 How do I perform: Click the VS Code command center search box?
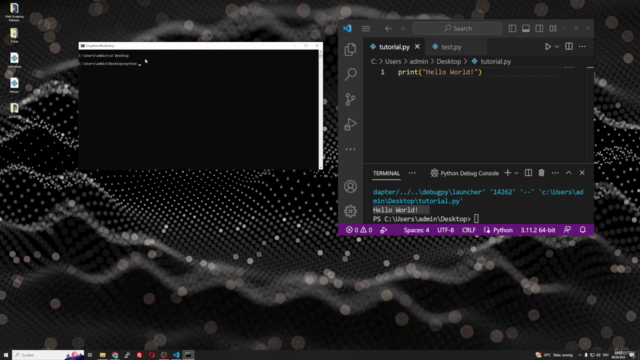(457, 29)
